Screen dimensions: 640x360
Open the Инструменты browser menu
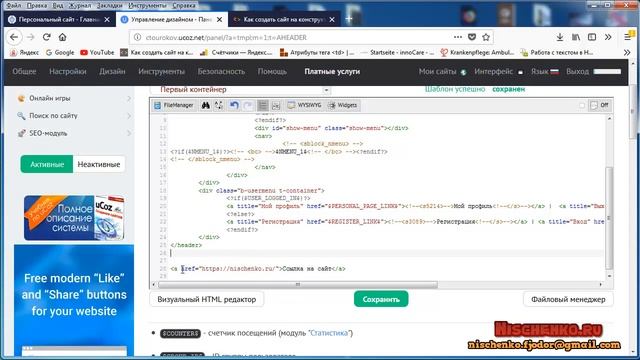pos(147,6)
